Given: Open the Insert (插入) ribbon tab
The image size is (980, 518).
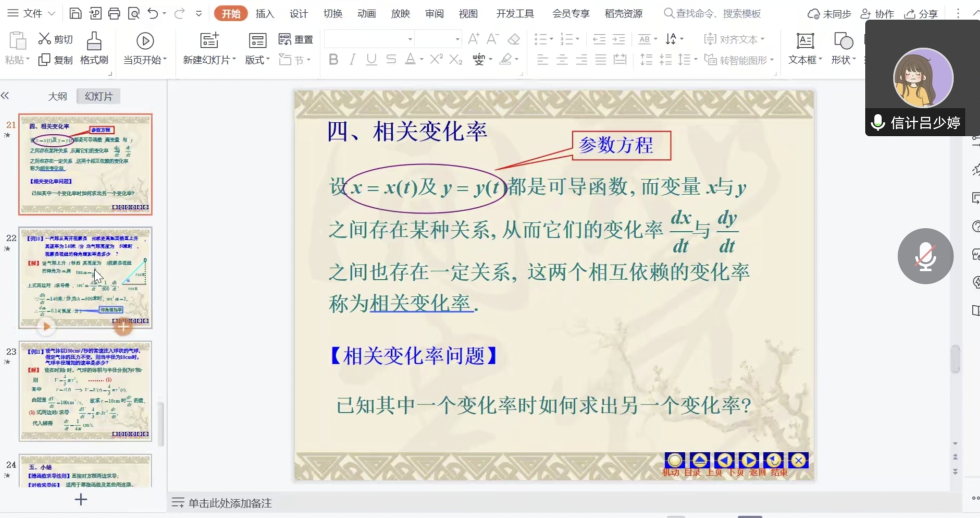Looking at the screenshot, I should 264,13.
